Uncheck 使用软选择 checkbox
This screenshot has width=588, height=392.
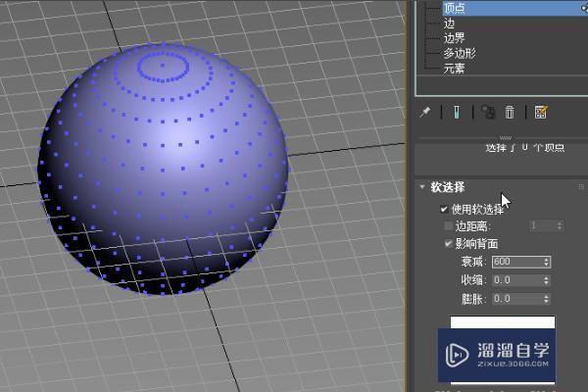pos(444,210)
